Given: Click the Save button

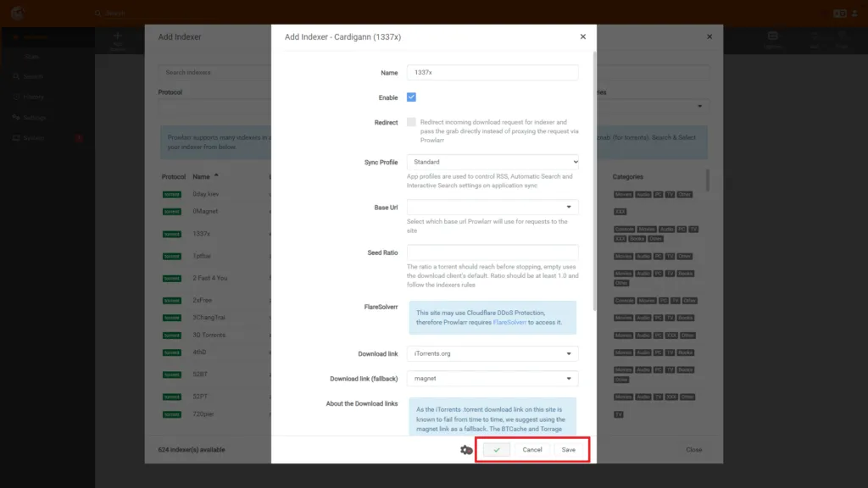Looking at the screenshot, I should point(568,450).
